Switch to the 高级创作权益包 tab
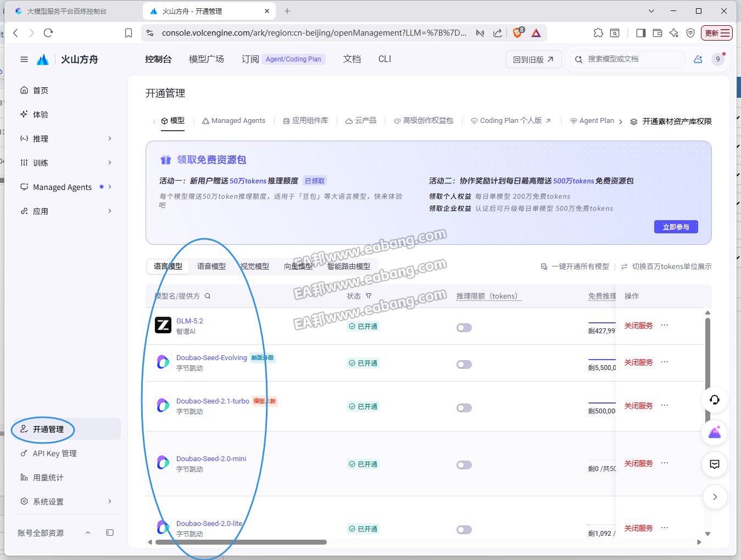741x560 pixels. [x=424, y=121]
